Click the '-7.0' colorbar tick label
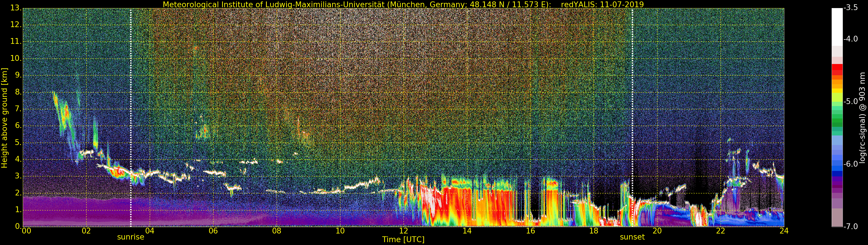Image resolution: width=868 pixels, height=245 pixels. point(851,227)
